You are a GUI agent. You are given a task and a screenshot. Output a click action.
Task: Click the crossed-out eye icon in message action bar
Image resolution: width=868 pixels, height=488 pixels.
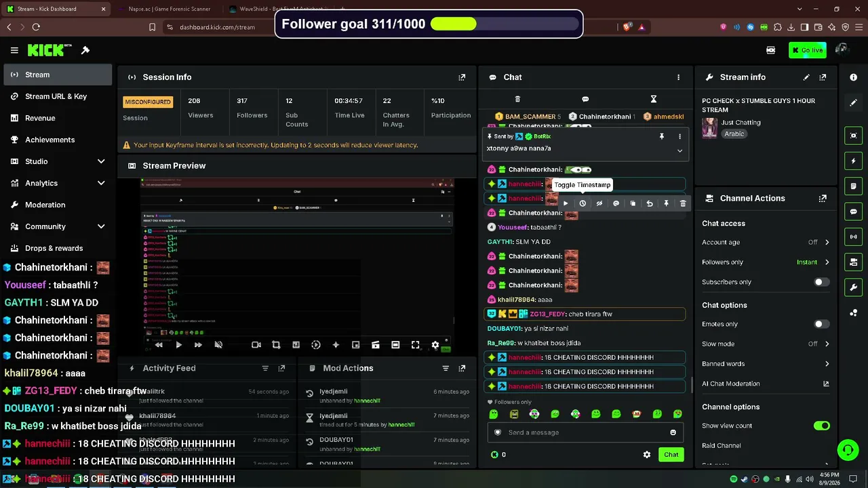coord(599,203)
